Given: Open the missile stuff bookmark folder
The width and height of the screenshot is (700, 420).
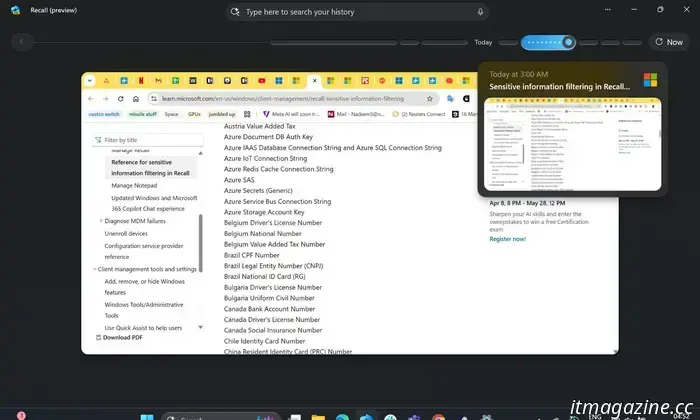Looking at the screenshot, I should click(x=142, y=114).
